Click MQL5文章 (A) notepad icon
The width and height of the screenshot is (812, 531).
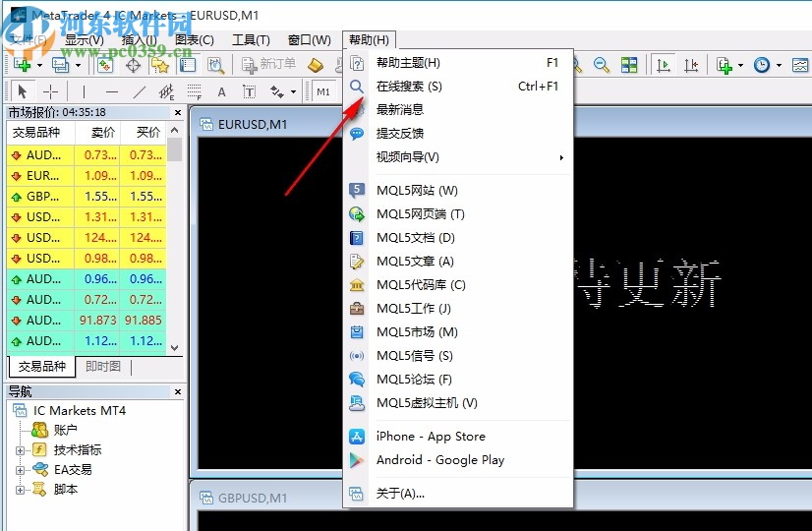(x=357, y=262)
